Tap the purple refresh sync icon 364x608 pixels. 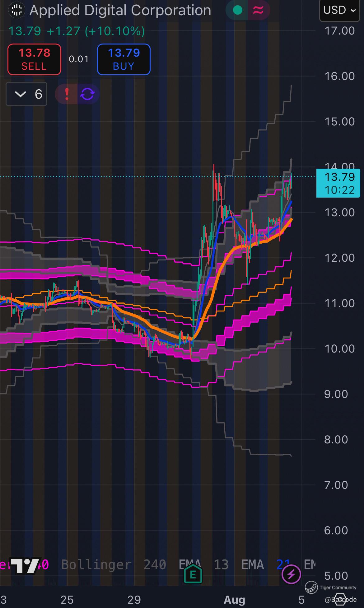[x=87, y=94]
